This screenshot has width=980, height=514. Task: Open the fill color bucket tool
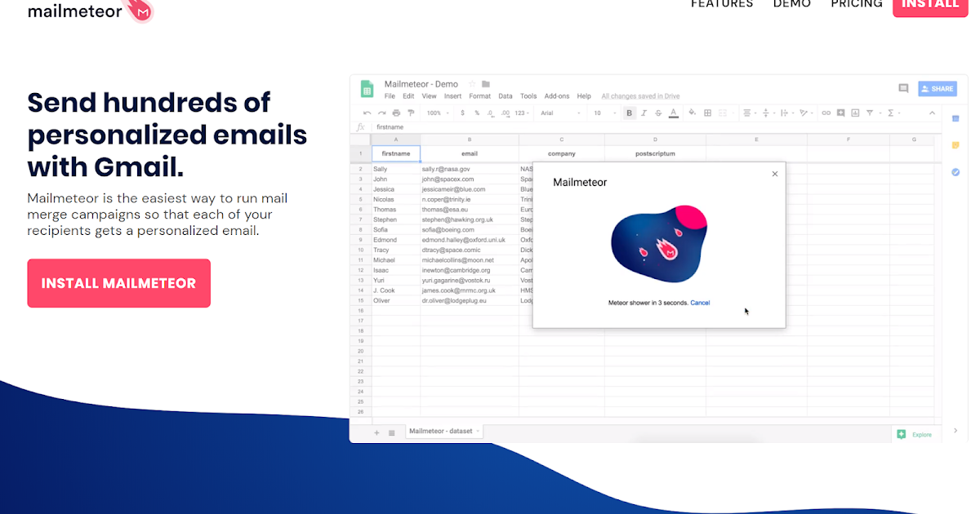pyautogui.click(x=693, y=113)
